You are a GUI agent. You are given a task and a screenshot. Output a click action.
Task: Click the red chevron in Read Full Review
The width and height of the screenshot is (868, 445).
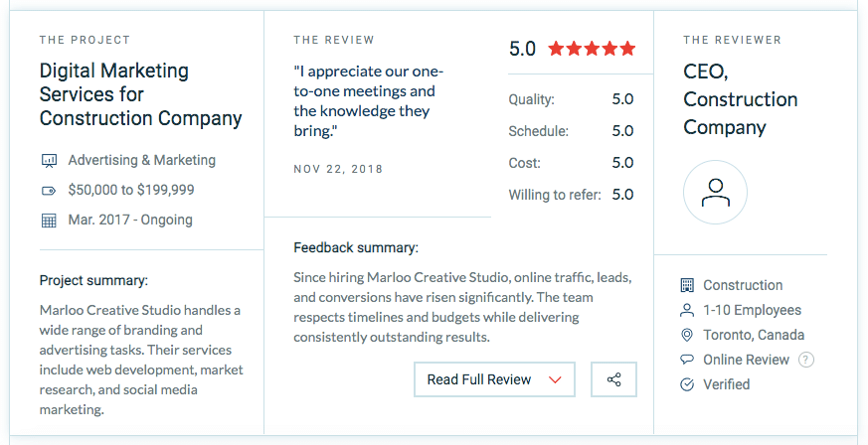click(555, 379)
